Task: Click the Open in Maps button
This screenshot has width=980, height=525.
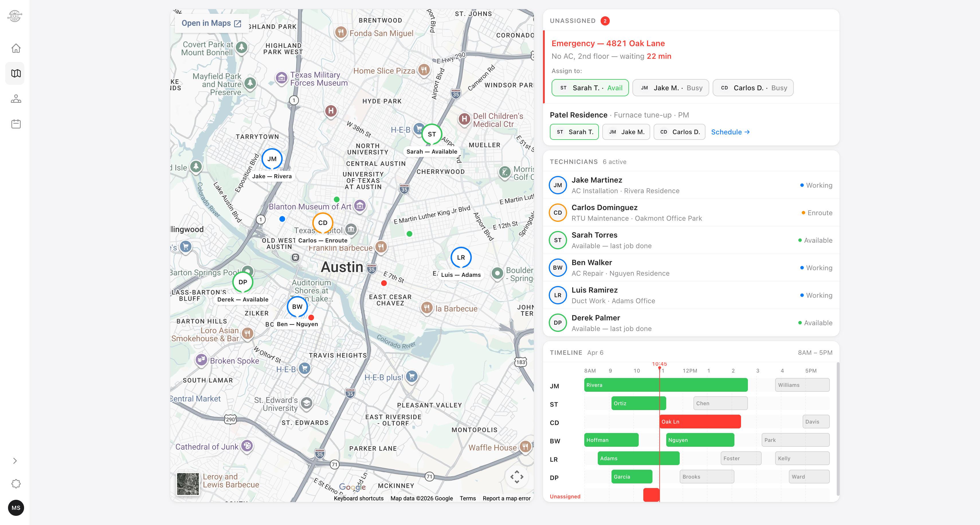Action: [x=211, y=23]
